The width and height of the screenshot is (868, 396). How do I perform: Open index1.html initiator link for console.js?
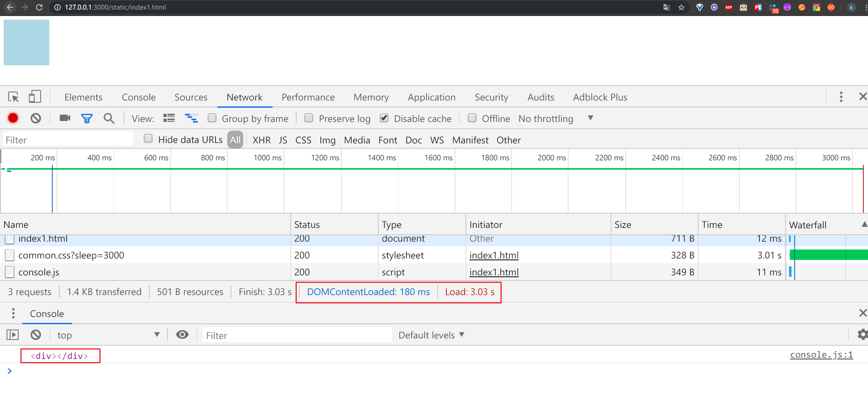coord(494,272)
